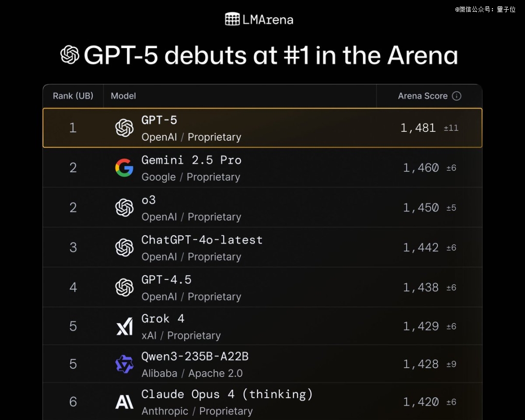Select the Qwen3-235B-A22B model name

194,357
